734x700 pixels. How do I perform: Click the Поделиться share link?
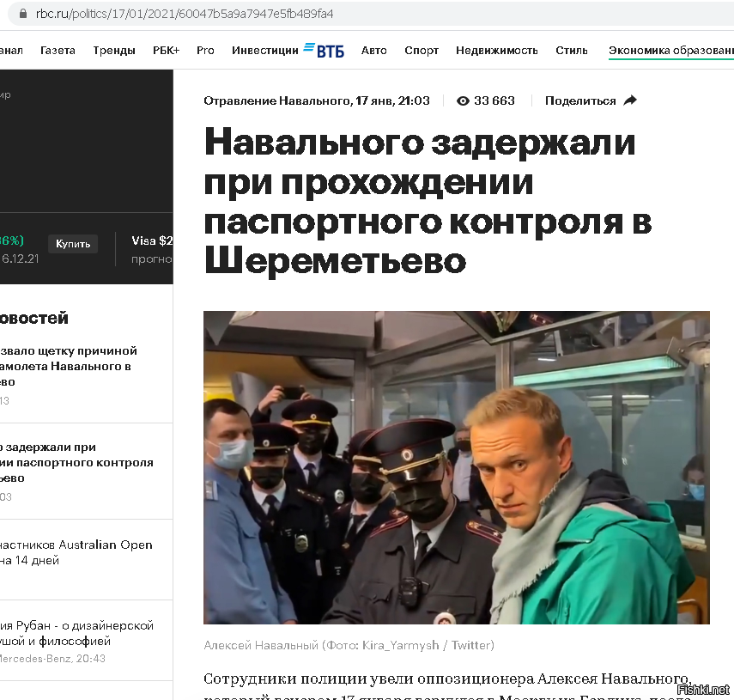[580, 100]
